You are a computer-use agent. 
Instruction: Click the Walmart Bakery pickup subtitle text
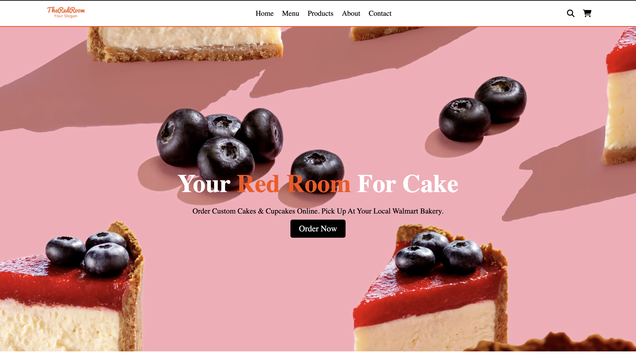(318, 211)
